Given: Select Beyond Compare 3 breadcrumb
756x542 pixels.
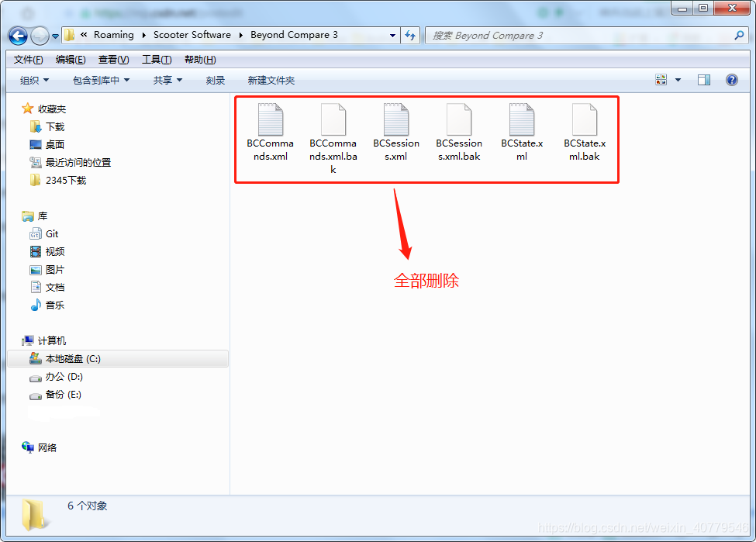Looking at the screenshot, I should click(294, 35).
